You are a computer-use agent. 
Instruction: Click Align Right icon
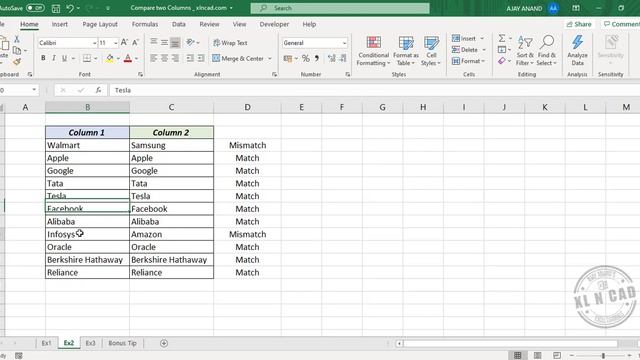(175, 58)
